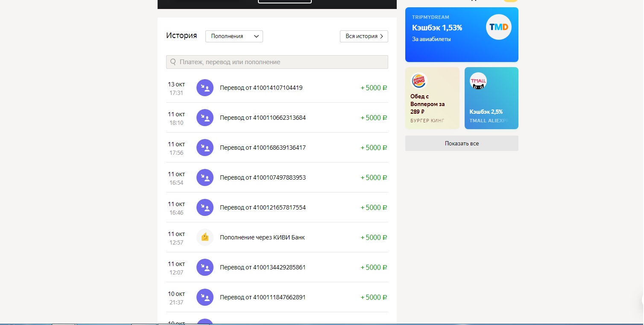
Task: Click the 11 окт 16:46 date
Action: click(176, 208)
